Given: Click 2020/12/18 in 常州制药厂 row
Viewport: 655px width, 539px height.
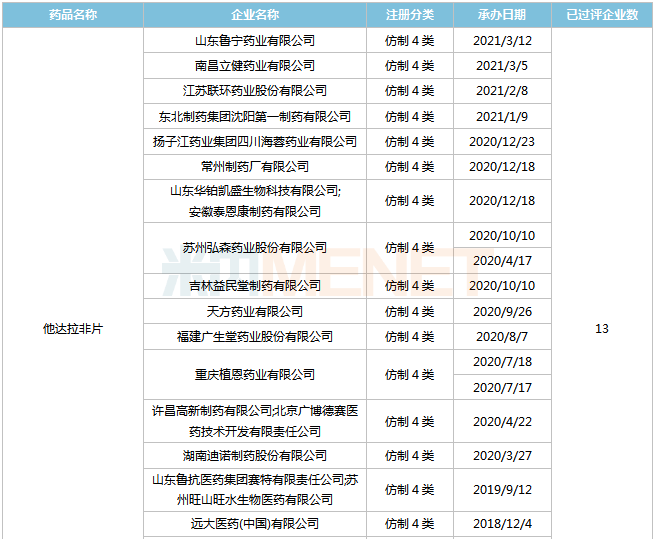Looking at the screenshot, I should pos(502,167).
